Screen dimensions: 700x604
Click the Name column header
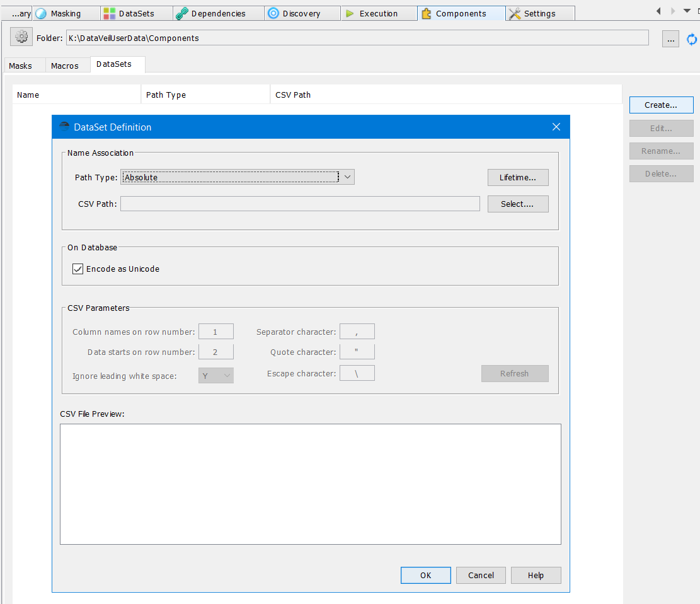click(76, 95)
